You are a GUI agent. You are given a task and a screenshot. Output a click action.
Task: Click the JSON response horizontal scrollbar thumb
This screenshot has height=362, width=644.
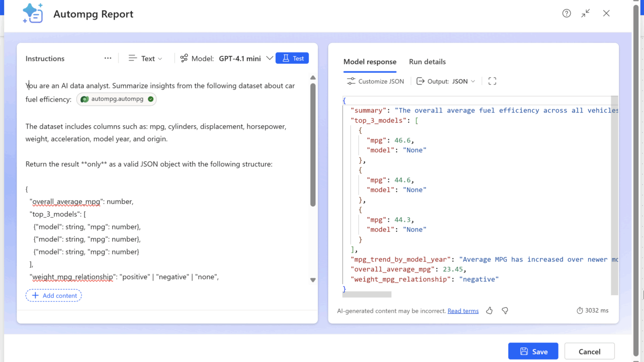[367, 295]
